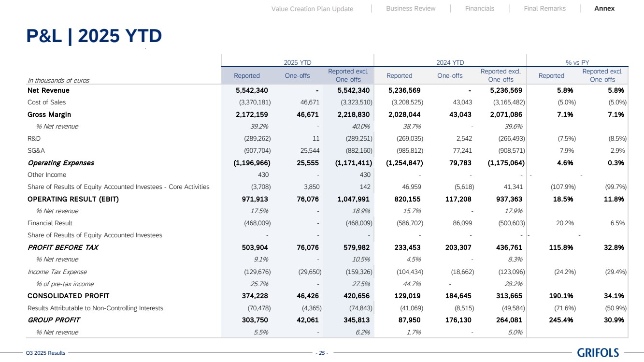Viewport: 644px width, 362px height.
Task: Select the 2025 YTD column group header
Action: 297,62
